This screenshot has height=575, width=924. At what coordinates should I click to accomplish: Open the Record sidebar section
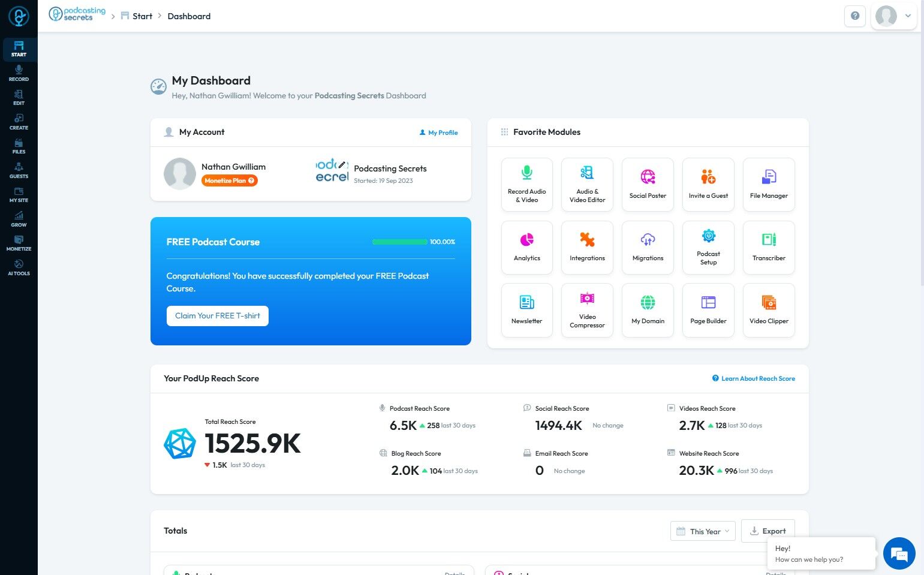pyautogui.click(x=19, y=74)
